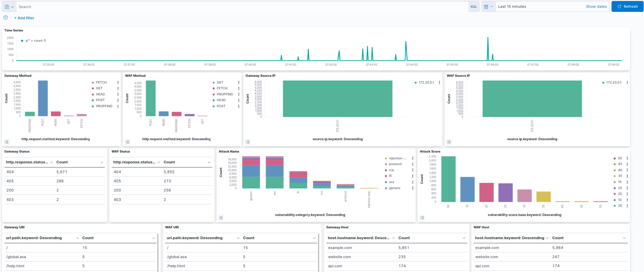Toggle legend list icon in Gateway Method panel
This screenshot has width=644, height=272.
pyautogui.click(x=7, y=142)
